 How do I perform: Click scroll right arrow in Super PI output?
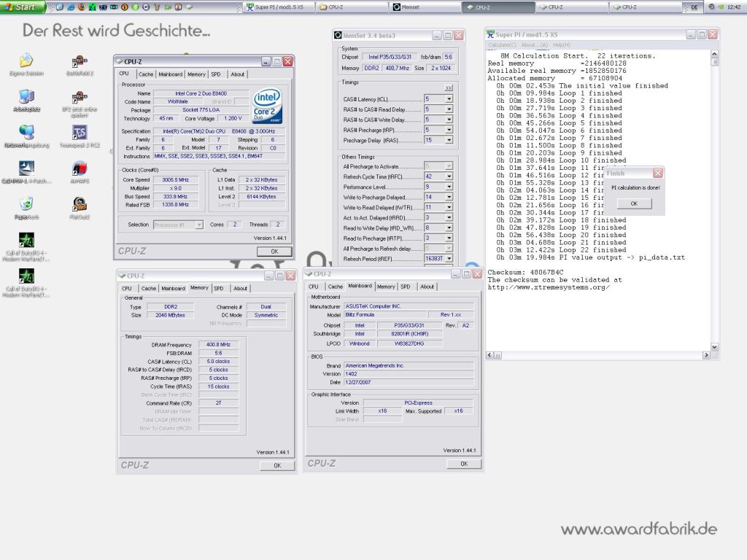coord(706,355)
